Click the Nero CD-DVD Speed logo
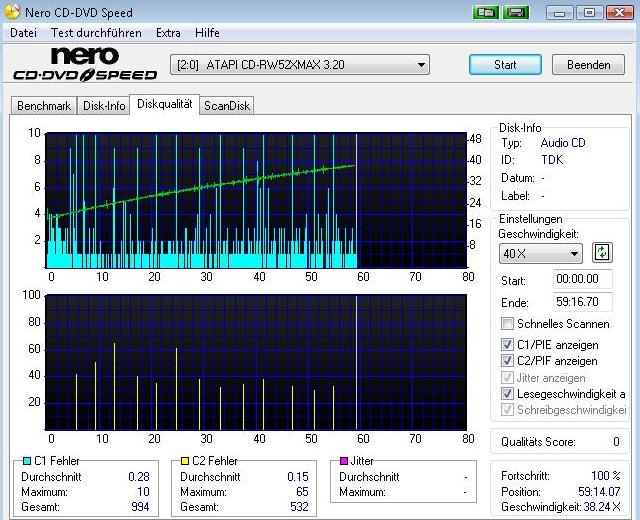The width and height of the screenshot is (640, 520). click(x=85, y=64)
